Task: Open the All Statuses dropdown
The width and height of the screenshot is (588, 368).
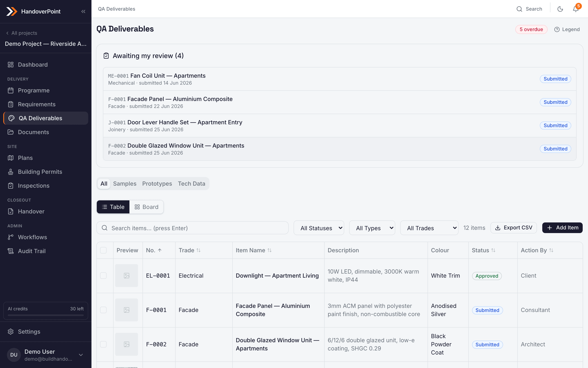Action: coord(319,228)
